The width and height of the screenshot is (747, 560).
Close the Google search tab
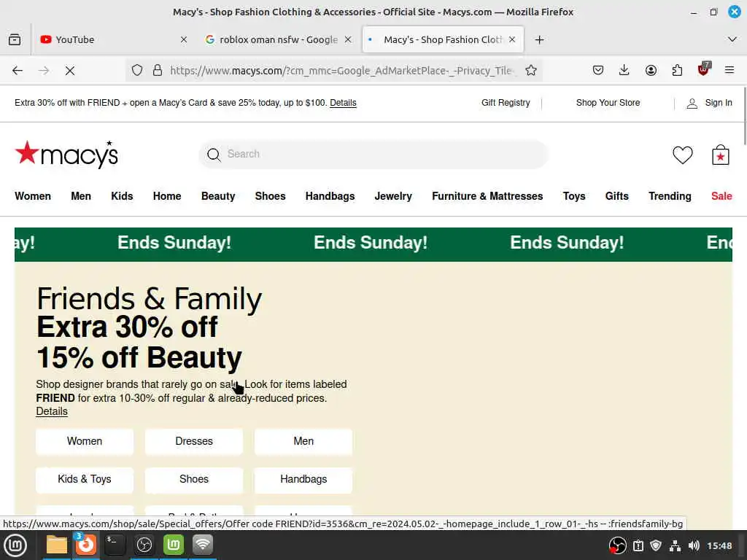tap(348, 39)
